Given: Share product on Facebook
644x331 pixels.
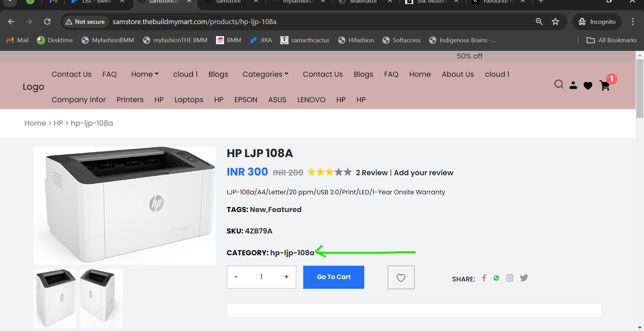Looking at the screenshot, I should (484, 278).
